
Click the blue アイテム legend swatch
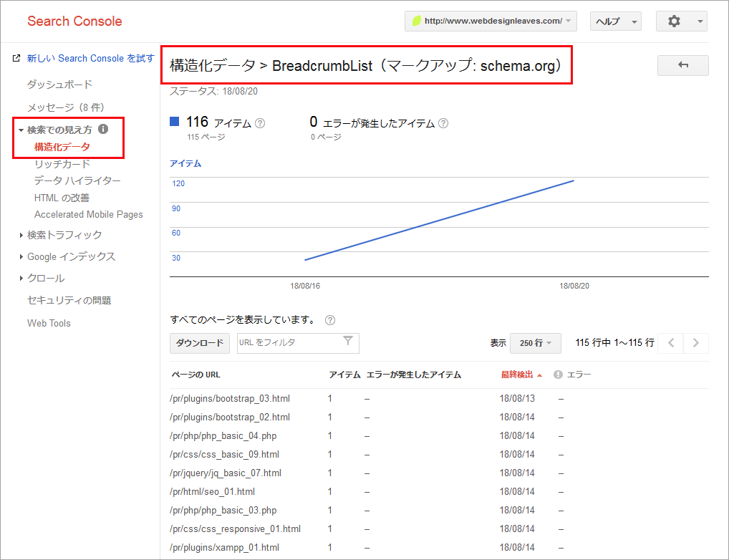[x=174, y=122]
